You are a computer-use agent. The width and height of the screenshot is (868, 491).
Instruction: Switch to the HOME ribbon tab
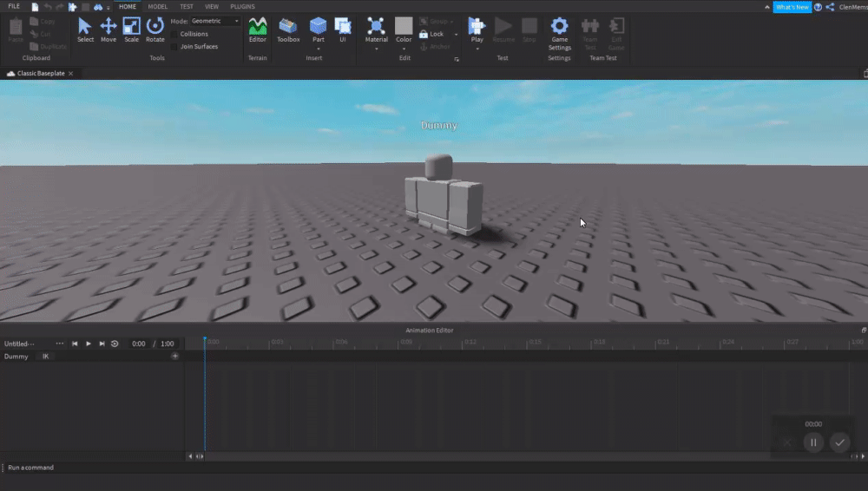(128, 7)
